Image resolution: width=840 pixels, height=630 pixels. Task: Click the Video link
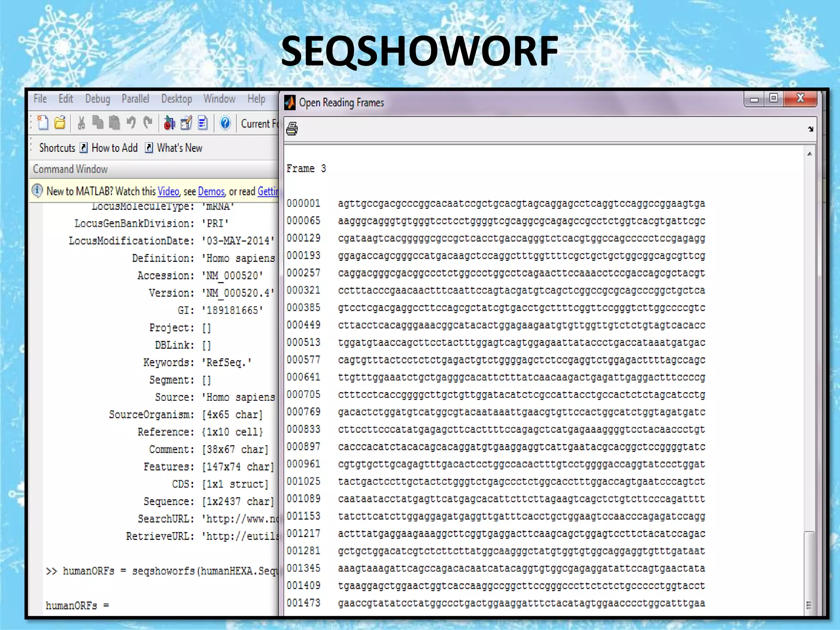coord(169,191)
